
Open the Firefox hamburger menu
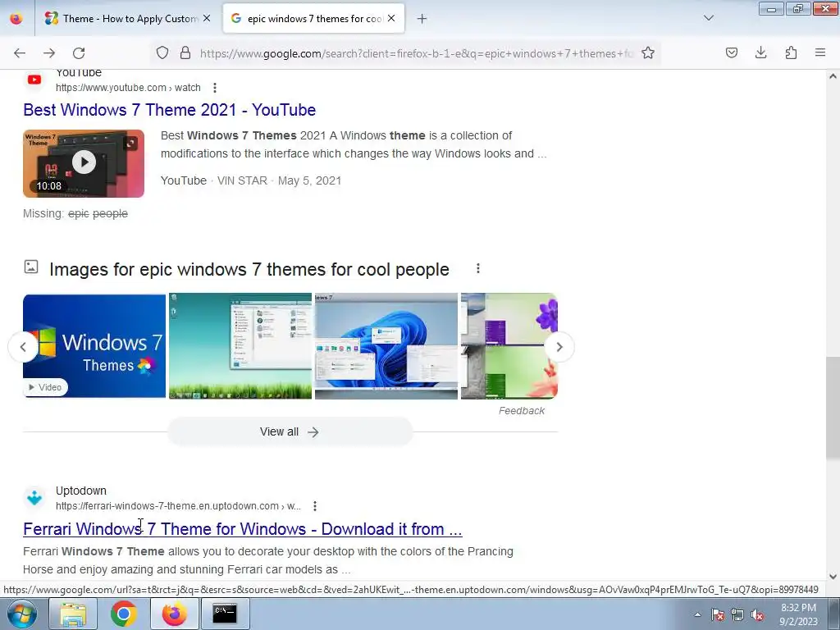[x=820, y=52]
